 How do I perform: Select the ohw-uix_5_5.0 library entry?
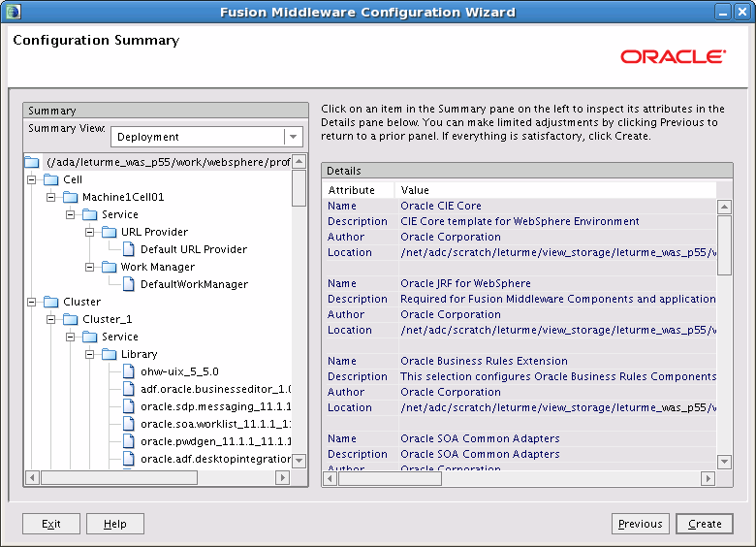click(179, 371)
